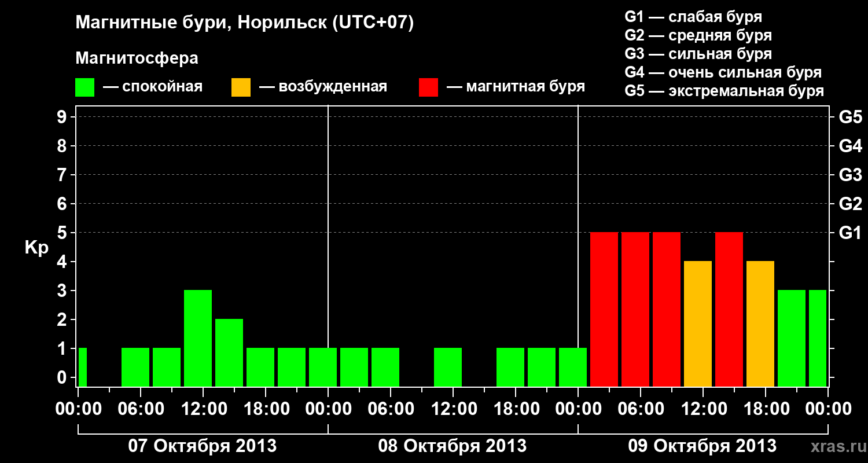The width and height of the screenshot is (868, 463).
Task: Click the 'G4 — очень сильная буря' line
Action: tap(723, 72)
